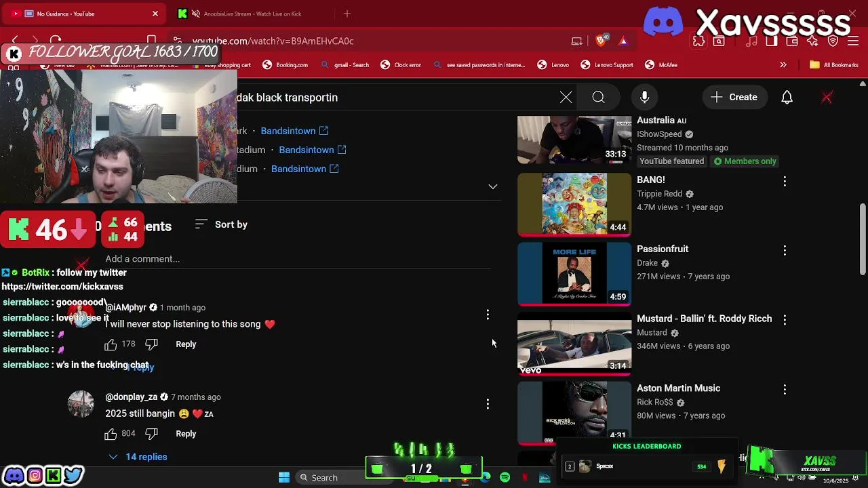Expand hidden bookmarks chevron
Viewport: 868px width, 488px height.
pyautogui.click(x=783, y=65)
